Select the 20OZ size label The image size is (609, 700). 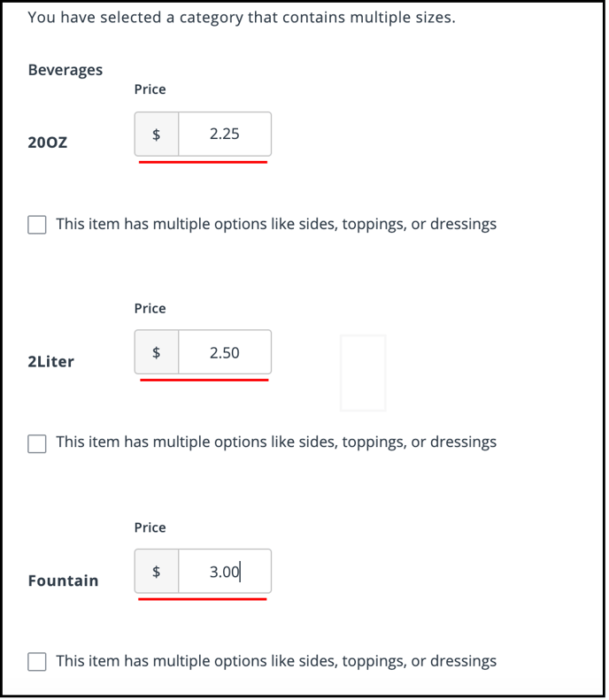click(48, 142)
